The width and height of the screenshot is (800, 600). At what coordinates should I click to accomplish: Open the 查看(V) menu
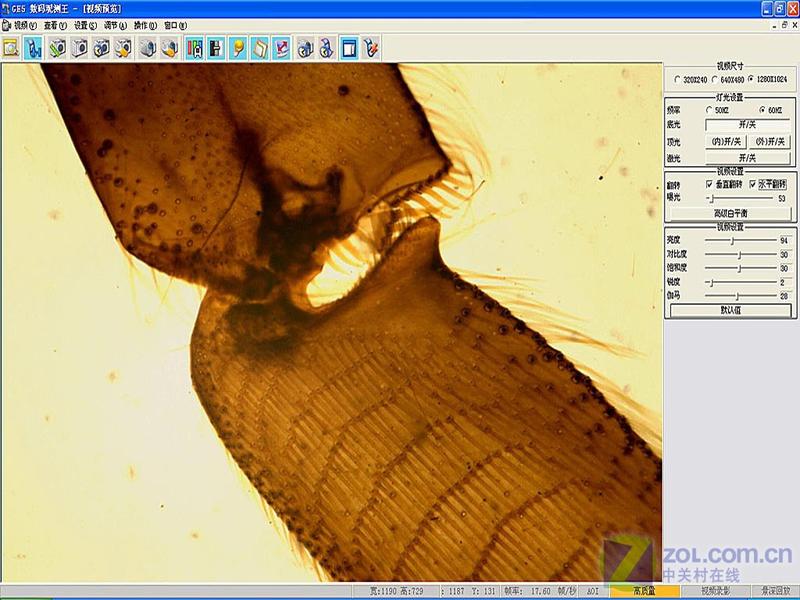(x=55, y=26)
